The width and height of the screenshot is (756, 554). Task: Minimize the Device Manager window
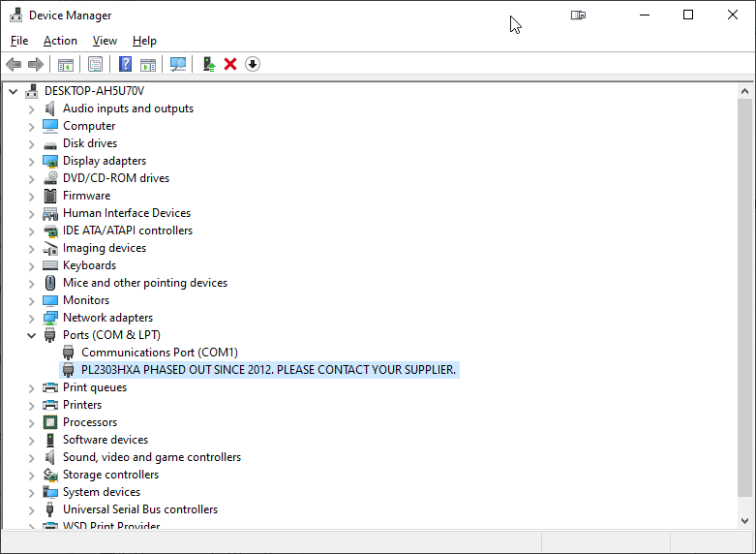(x=645, y=15)
